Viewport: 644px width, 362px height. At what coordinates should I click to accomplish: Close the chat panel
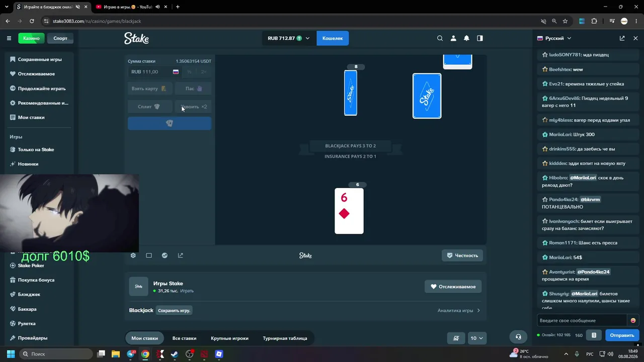[x=635, y=38]
